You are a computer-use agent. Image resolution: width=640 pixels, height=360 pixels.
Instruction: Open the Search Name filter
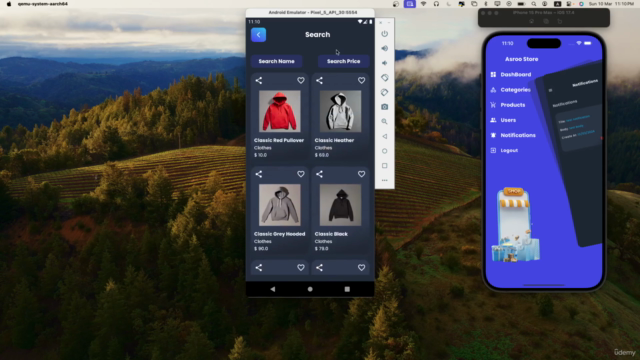pyautogui.click(x=276, y=61)
